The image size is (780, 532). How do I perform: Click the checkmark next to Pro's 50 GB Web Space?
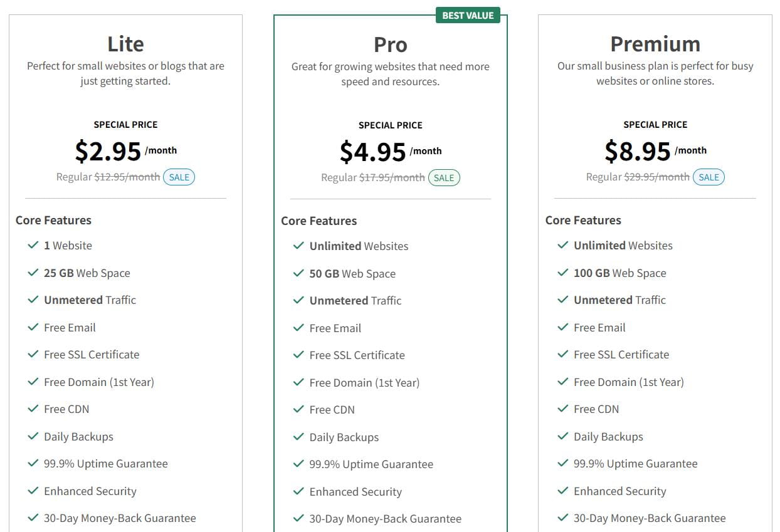pos(298,274)
